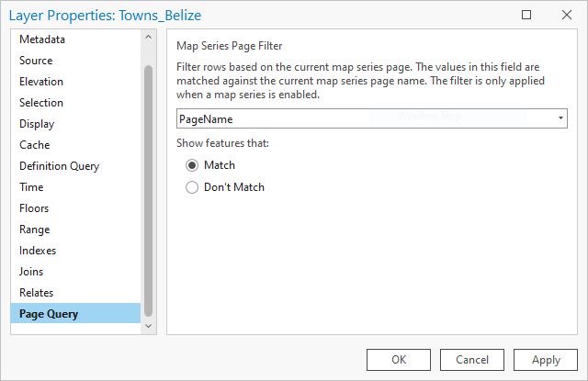588x381 pixels.
Task: Open the Cache tab
Action: pyautogui.click(x=34, y=145)
